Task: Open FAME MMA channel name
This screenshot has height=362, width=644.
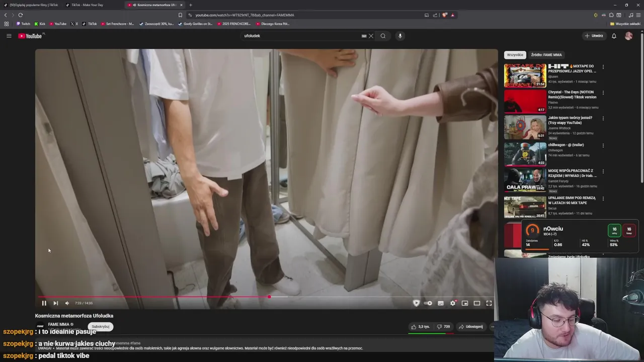Action: click(x=58, y=324)
